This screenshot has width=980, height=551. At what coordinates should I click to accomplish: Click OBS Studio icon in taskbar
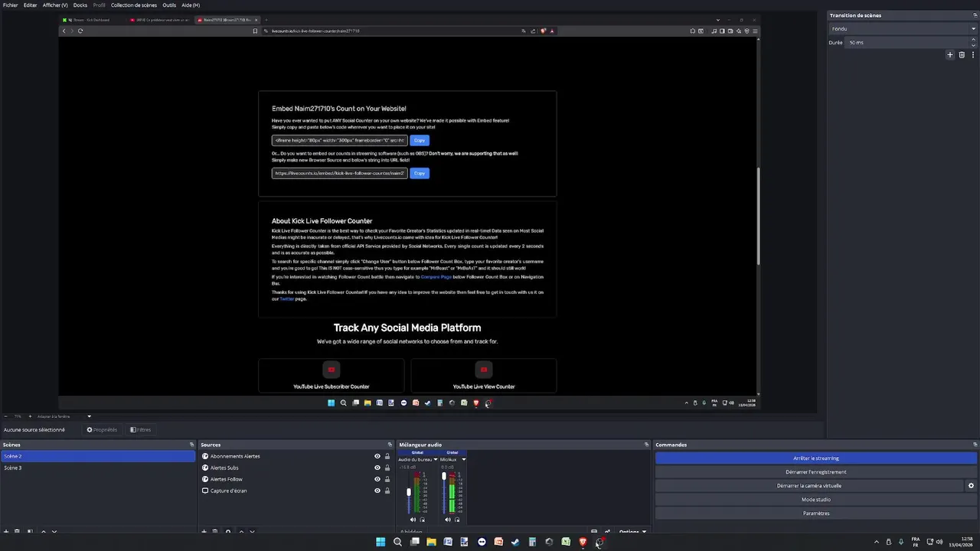coord(599,542)
